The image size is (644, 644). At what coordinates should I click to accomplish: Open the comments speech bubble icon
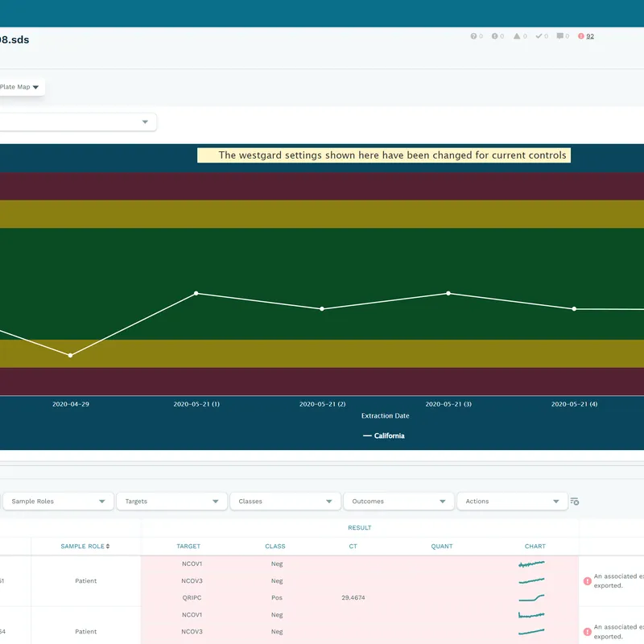tap(561, 36)
